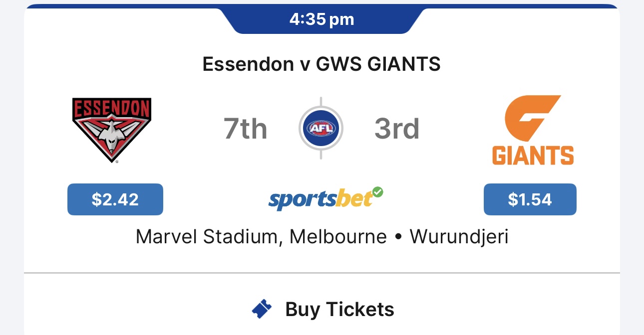Click the orange GIANTS wordmark
The height and width of the screenshot is (335, 644).
tap(533, 155)
